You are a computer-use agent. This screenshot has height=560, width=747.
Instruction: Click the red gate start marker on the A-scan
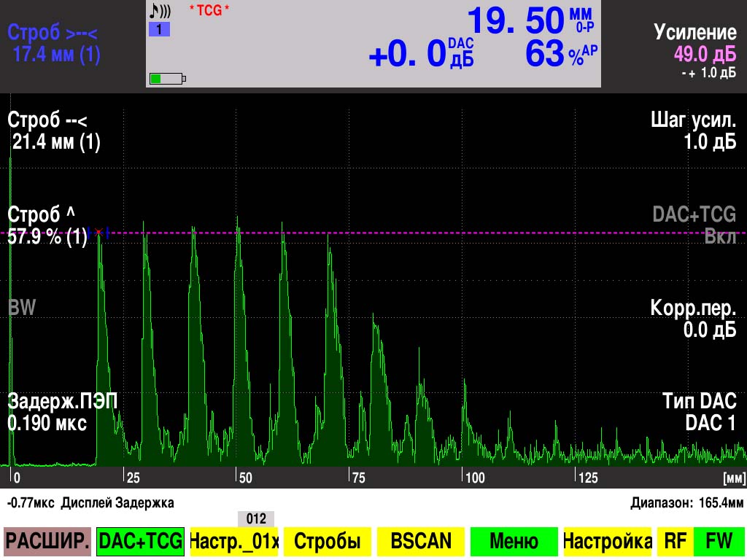pyautogui.click(x=98, y=233)
